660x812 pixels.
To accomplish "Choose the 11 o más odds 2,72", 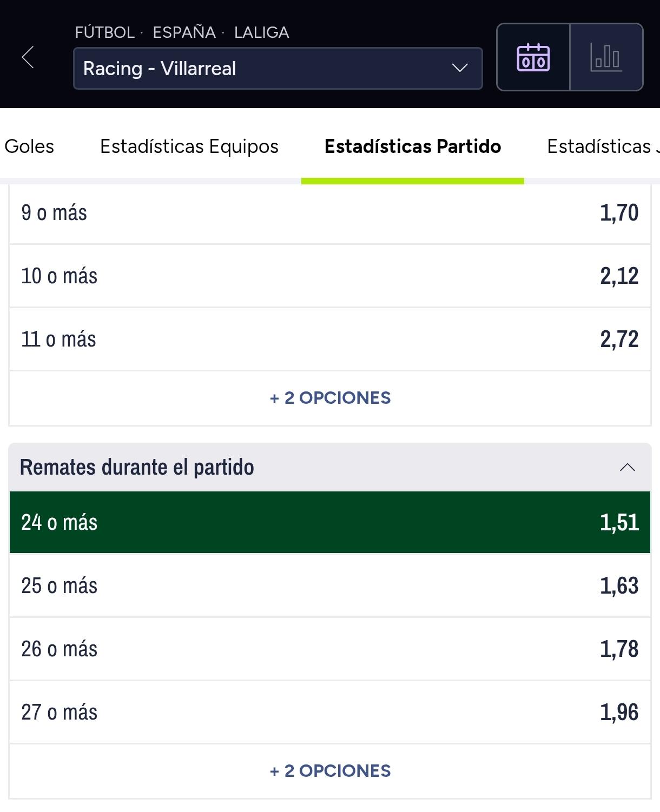I will (330, 339).
